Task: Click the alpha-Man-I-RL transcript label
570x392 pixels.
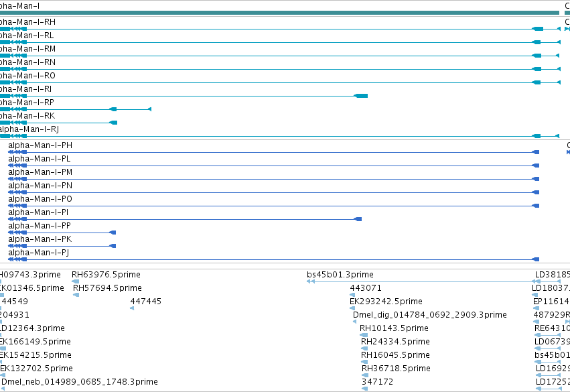Action: pyautogui.click(x=27, y=36)
